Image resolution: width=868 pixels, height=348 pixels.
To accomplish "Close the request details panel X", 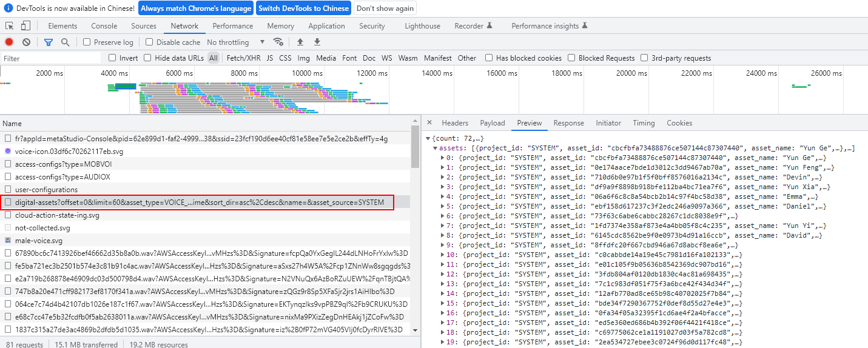I will pyautogui.click(x=429, y=122).
